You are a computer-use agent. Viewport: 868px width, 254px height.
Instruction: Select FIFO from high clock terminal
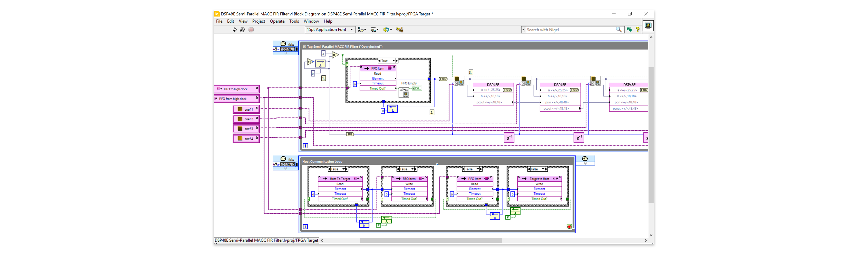coord(237,99)
